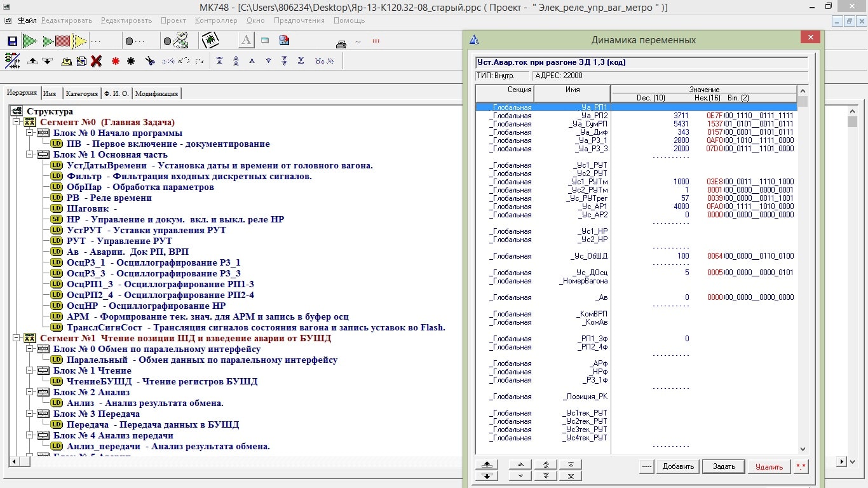Click the blue floppy disk save icon
Image resolution: width=868 pixels, height=488 pixels.
[x=12, y=41]
